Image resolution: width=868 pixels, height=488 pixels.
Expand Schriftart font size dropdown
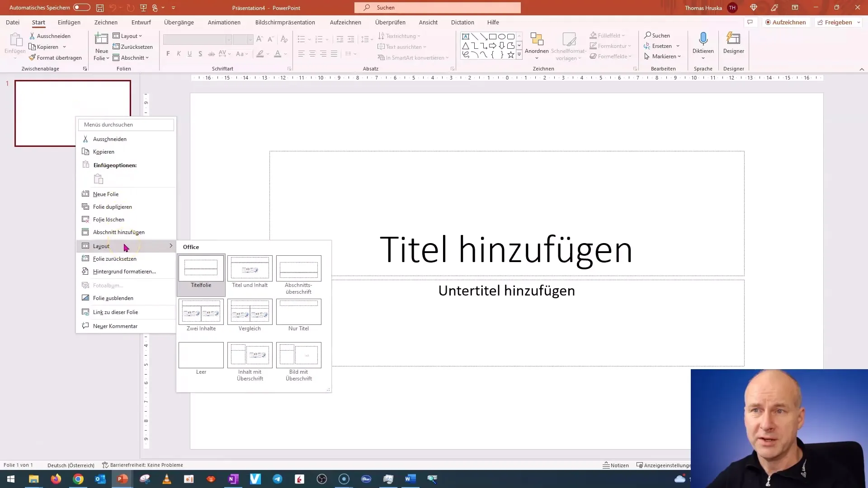(x=250, y=39)
